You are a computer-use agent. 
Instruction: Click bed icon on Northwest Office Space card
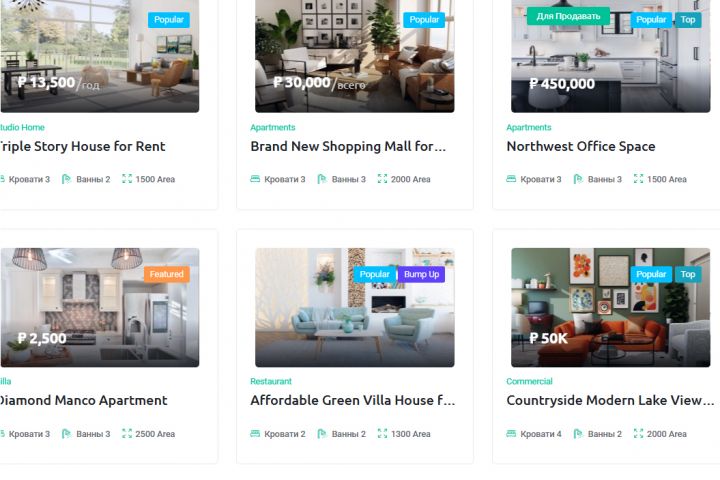coord(511,179)
